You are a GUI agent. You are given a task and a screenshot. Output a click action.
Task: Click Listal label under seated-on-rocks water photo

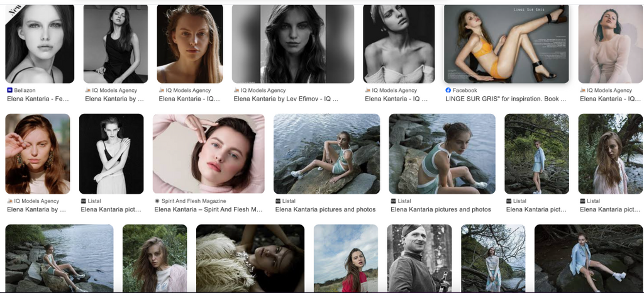tap(289, 201)
